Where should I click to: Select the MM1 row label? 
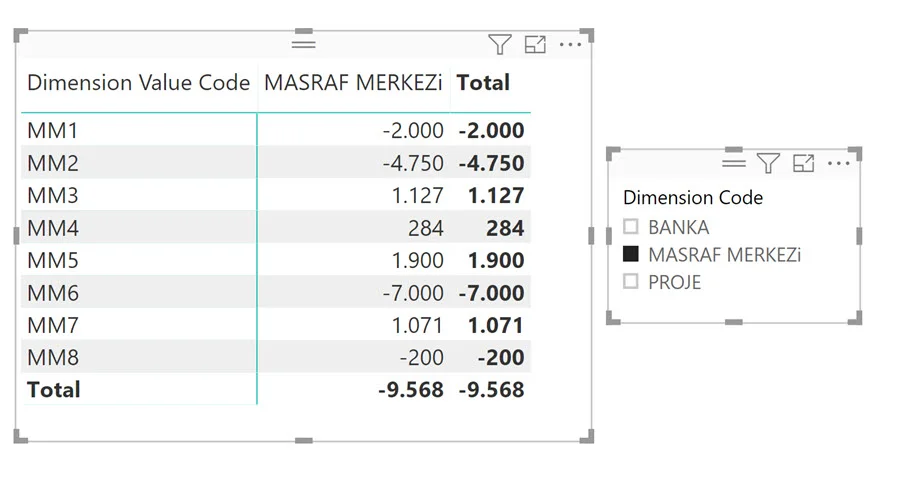[x=52, y=130]
